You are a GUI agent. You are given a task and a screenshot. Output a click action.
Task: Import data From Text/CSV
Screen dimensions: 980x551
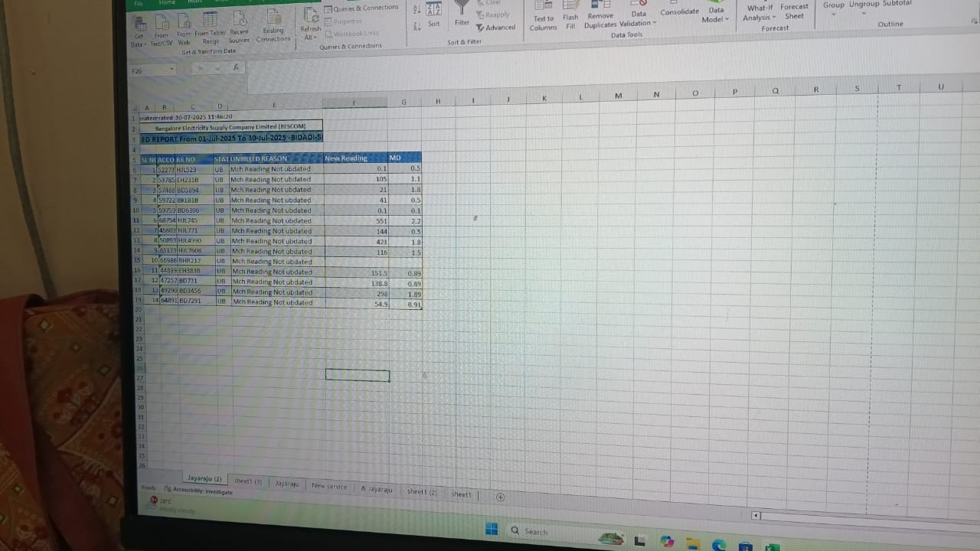click(162, 29)
